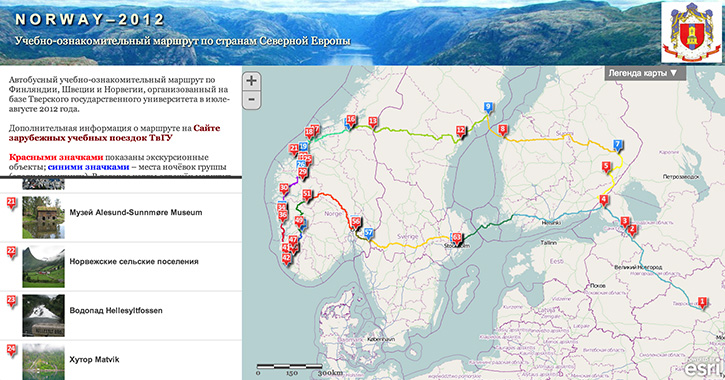Select red map marker 1

(702, 303)
